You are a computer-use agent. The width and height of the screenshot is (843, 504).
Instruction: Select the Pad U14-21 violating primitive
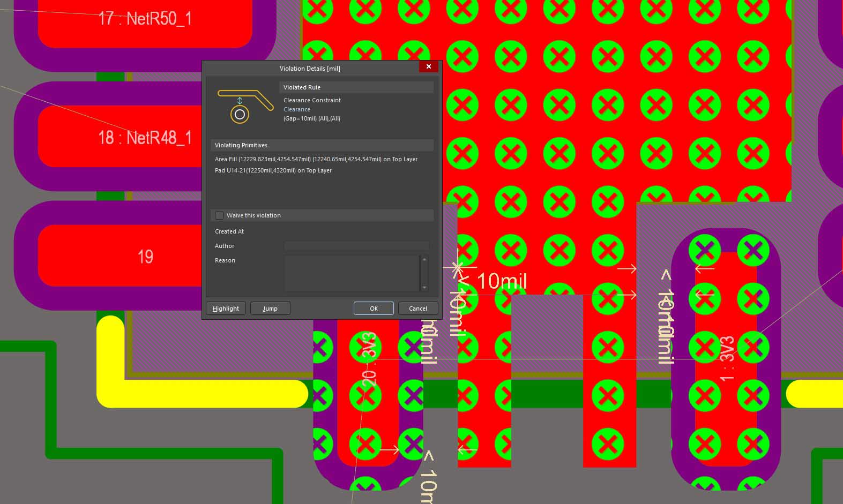pos(273,170)
